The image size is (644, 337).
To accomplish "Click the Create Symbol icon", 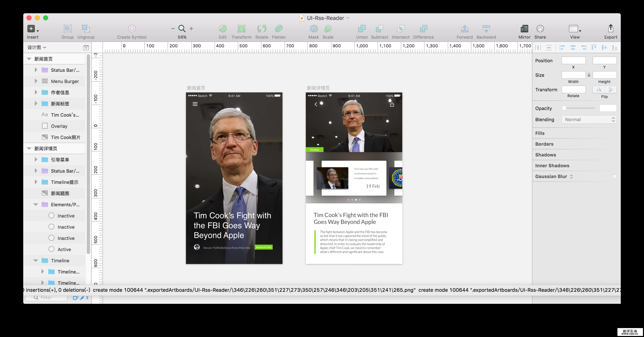I will click(132, 29).
